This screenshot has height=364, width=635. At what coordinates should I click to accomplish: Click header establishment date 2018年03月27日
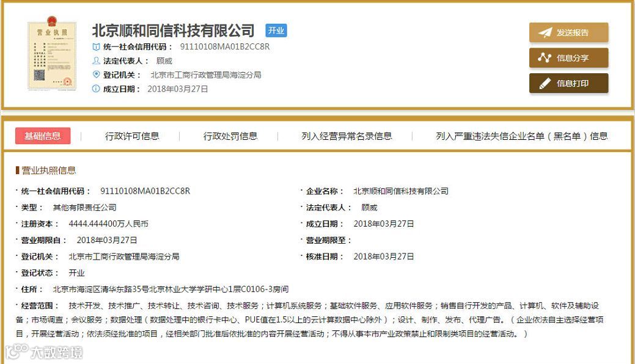[x=178, y=89]
